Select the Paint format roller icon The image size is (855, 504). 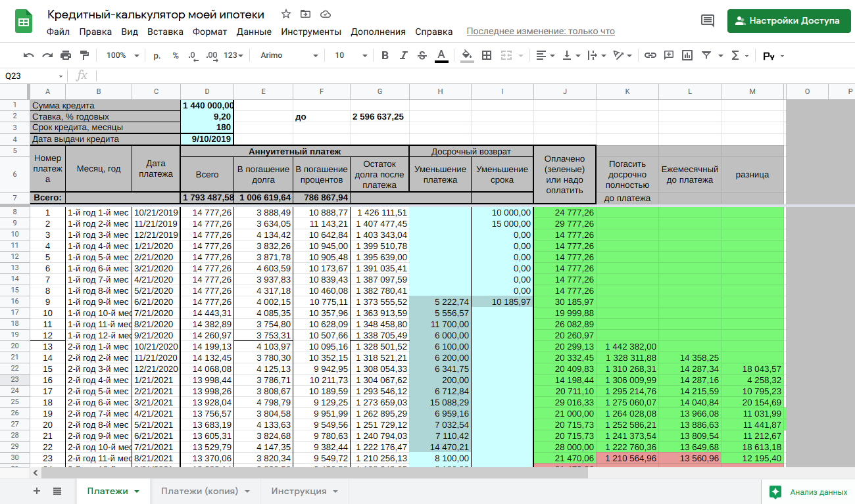(84, 55)
